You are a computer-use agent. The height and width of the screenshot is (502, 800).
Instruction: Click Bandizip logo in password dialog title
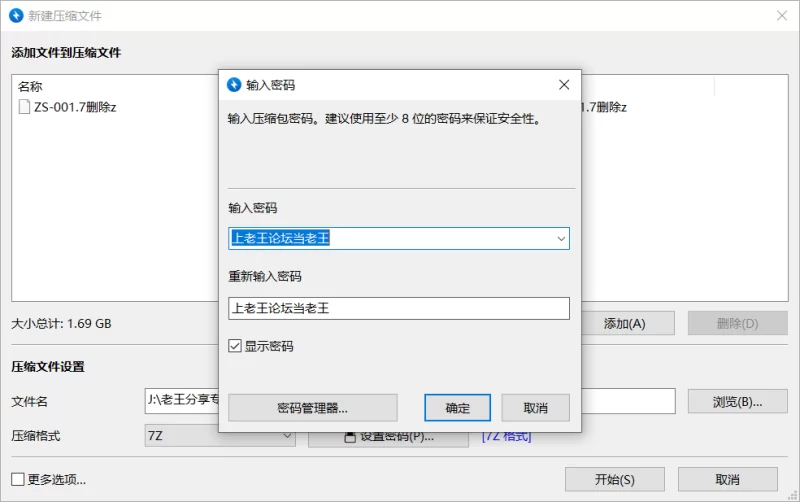point(234,85)
